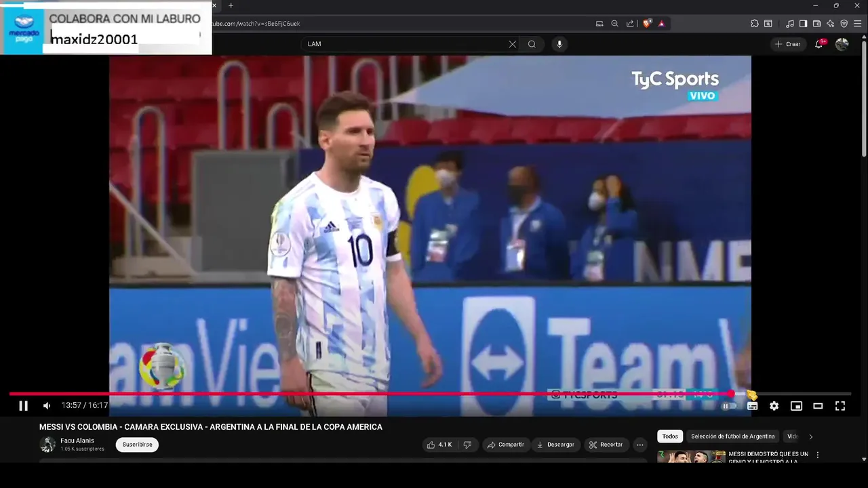
Task: Open Brave Shields lion icon
Action: click(x=647, y=24)
